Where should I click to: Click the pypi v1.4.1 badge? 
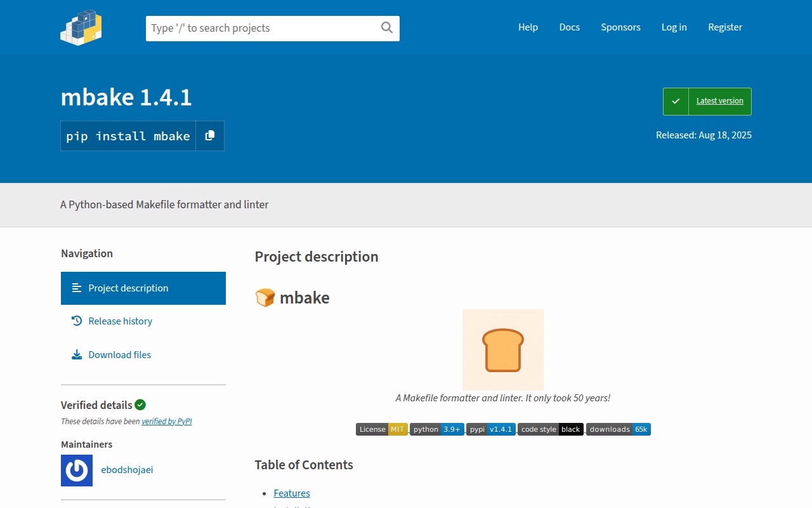pos(491,429)
